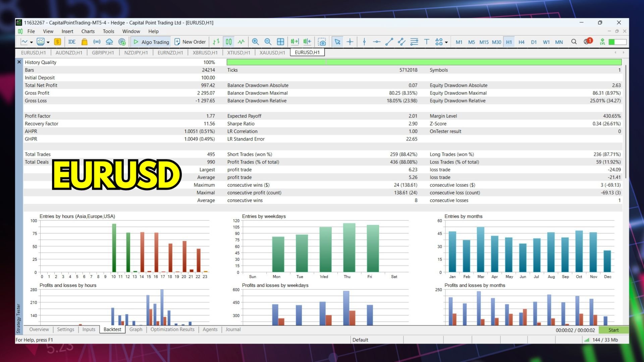Viewport: 644px width, 362px height.
Task: Click the Zoom Out magnifier
Action: [268, 42]
